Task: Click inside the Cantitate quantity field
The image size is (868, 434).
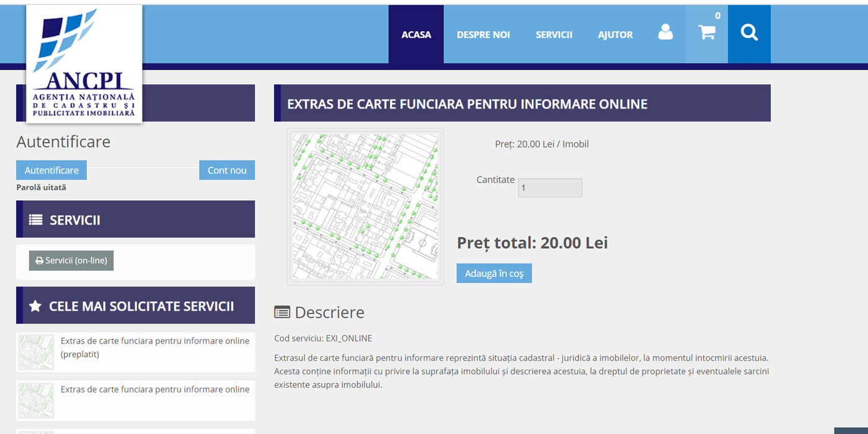Action: (x=549, y=187)
